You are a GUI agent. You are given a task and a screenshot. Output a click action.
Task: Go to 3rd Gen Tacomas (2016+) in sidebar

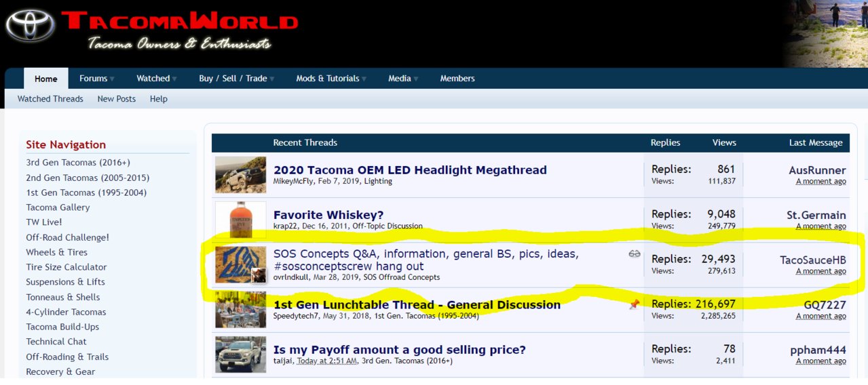78,163
